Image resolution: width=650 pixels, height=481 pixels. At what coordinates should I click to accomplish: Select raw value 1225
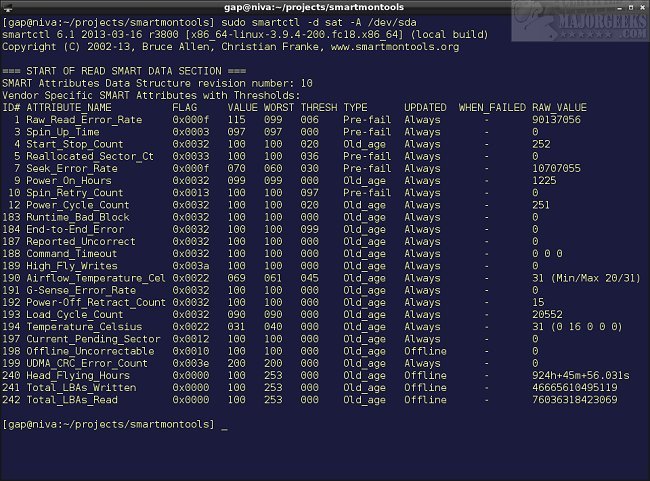544,180
